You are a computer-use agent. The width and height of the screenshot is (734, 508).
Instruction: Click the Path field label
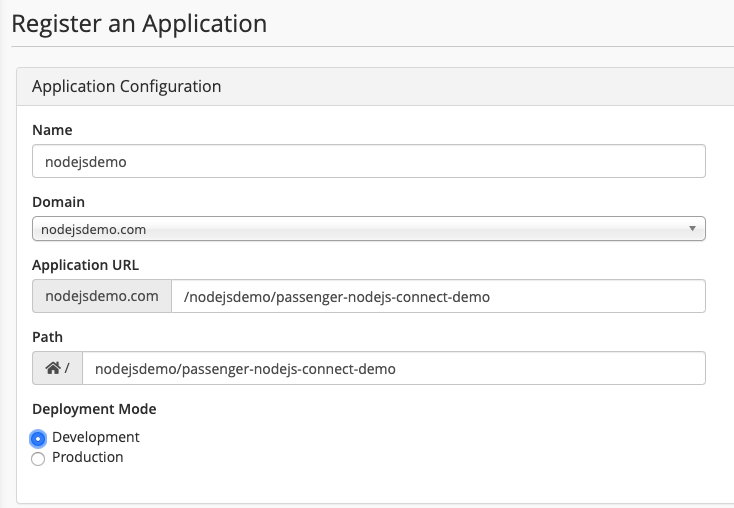47,337
